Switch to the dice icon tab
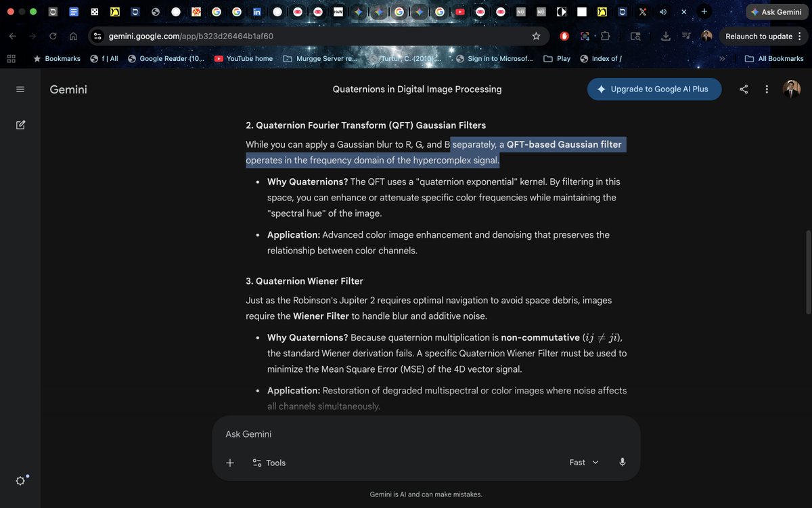The height and width of the screenshot is (508, 812). [94, 12]
